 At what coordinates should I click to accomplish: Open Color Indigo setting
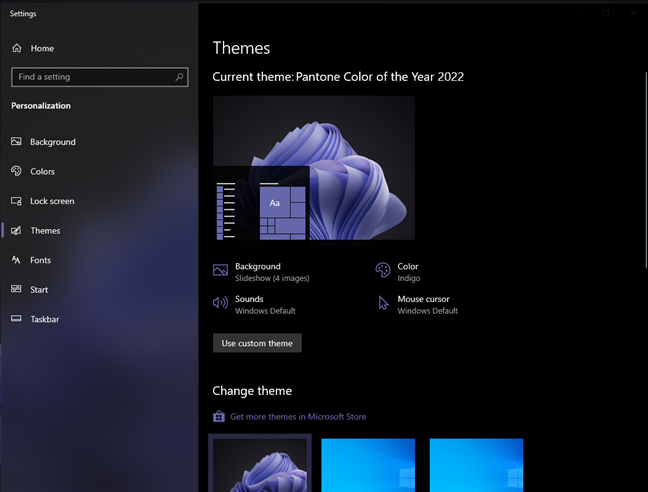398,272
